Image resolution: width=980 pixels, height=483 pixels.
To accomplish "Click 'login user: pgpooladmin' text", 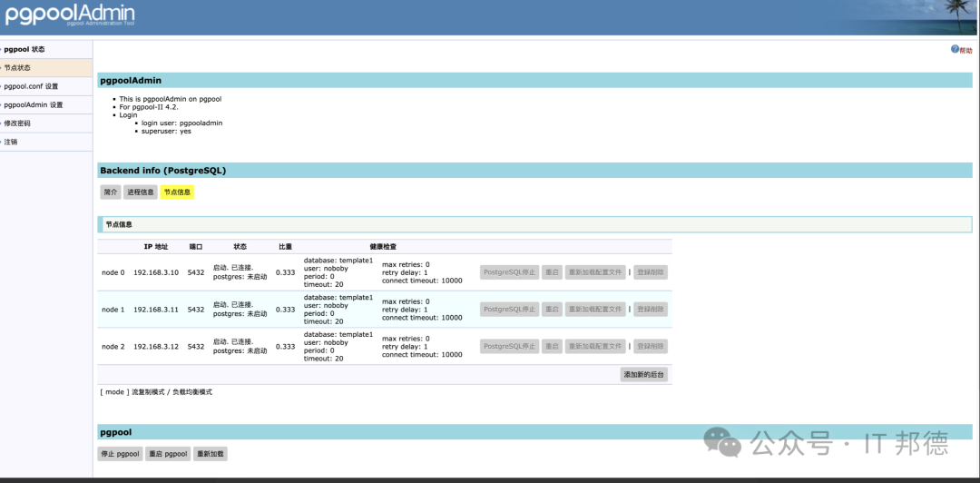I will click(x=181, y=123).
